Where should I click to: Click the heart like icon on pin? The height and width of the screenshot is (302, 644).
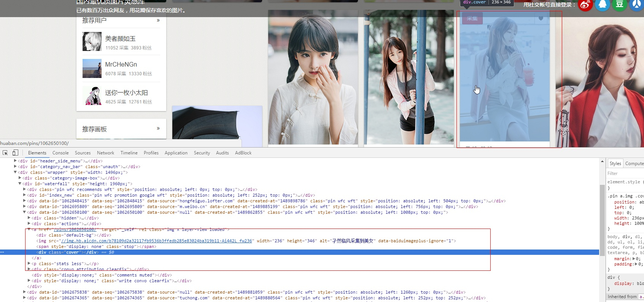(541, 18)
